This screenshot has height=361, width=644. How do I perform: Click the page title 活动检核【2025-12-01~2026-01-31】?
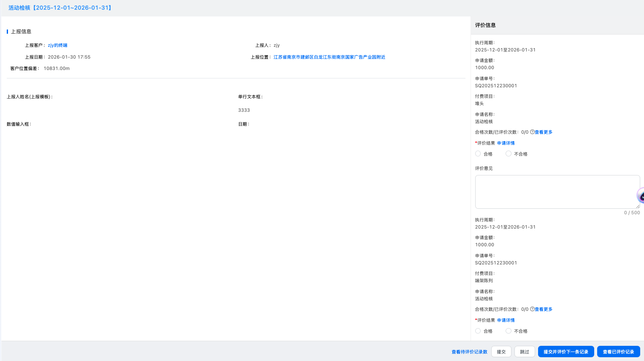[x=61, y=8]
